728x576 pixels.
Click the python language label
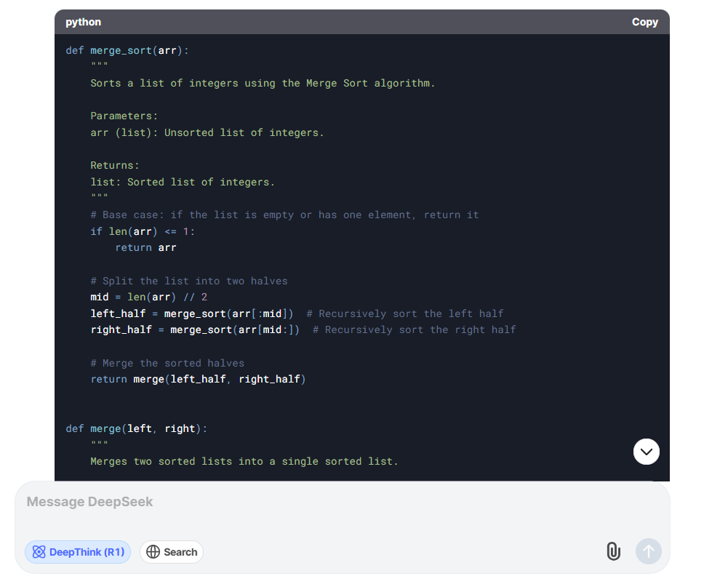tap(83, 23)
